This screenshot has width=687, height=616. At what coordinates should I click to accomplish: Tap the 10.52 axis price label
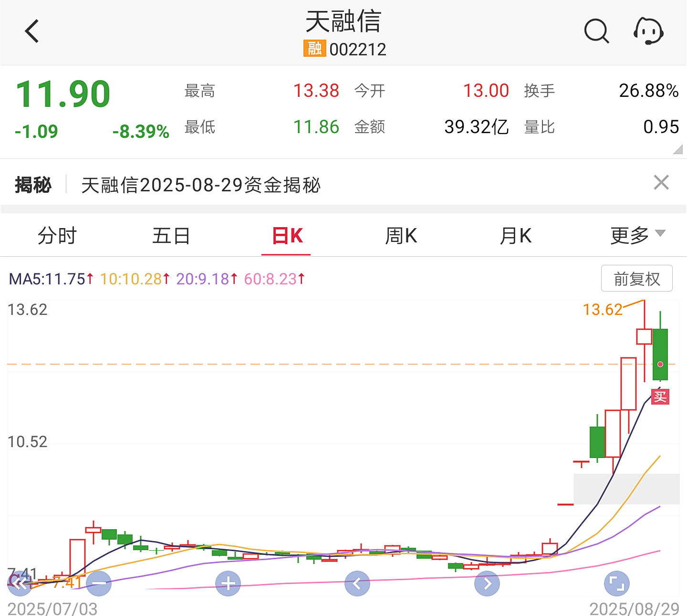pos(28,442)
